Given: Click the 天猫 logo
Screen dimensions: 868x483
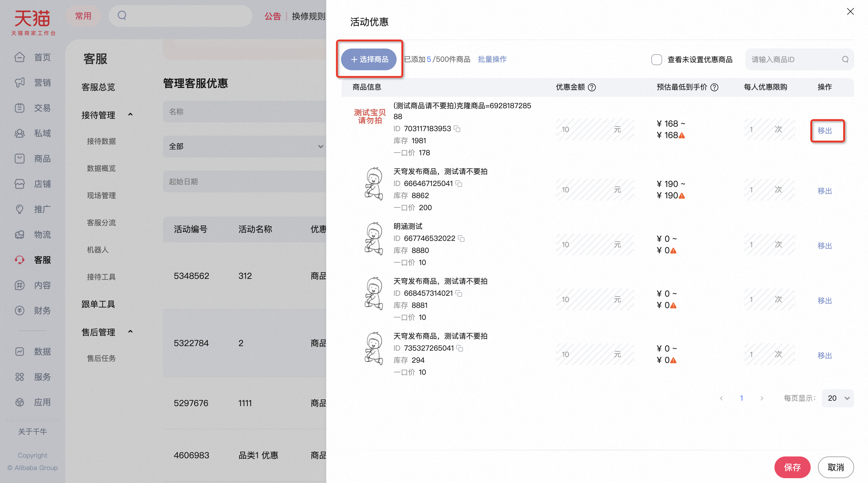Looking at the screenshot, I should 34,23.
